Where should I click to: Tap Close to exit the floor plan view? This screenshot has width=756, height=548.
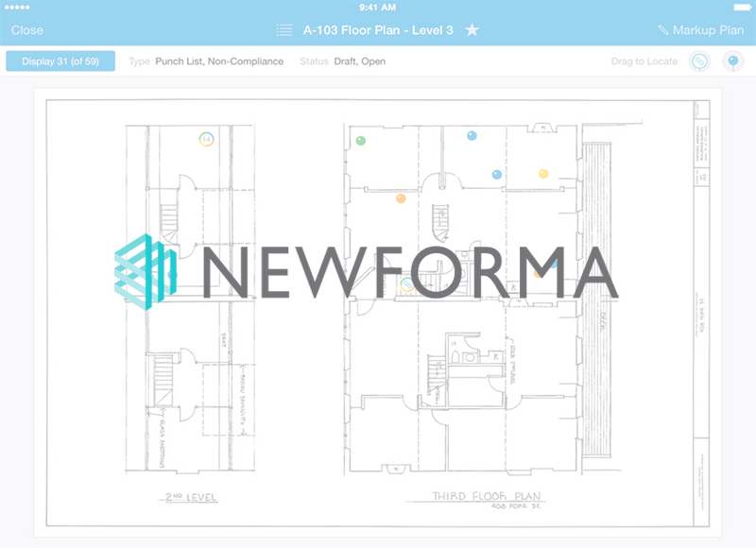26,29
